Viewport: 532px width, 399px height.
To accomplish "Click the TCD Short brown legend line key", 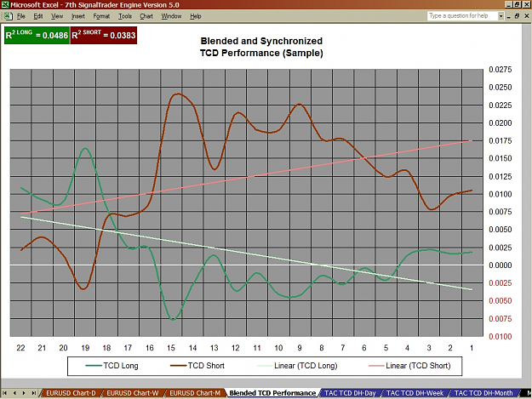I will [x=178, y=366].
